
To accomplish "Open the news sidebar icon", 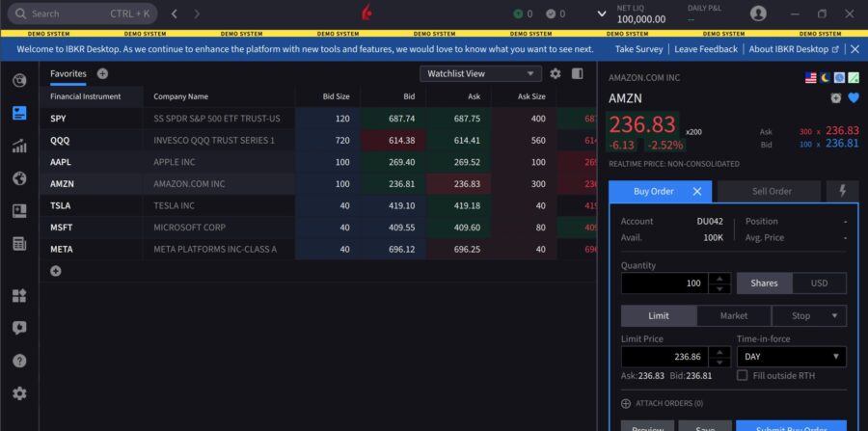I will coord(19,211).
